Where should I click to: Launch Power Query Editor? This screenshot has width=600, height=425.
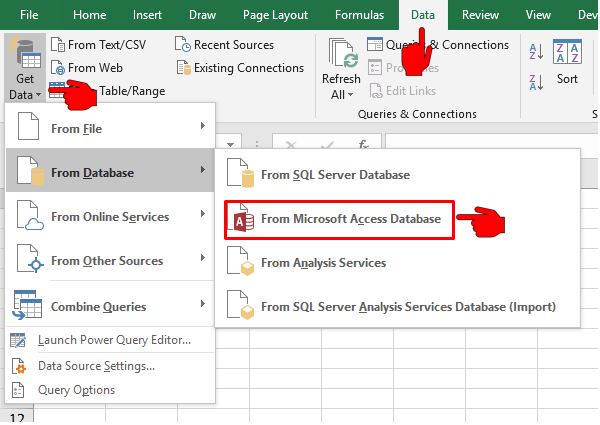111,340
